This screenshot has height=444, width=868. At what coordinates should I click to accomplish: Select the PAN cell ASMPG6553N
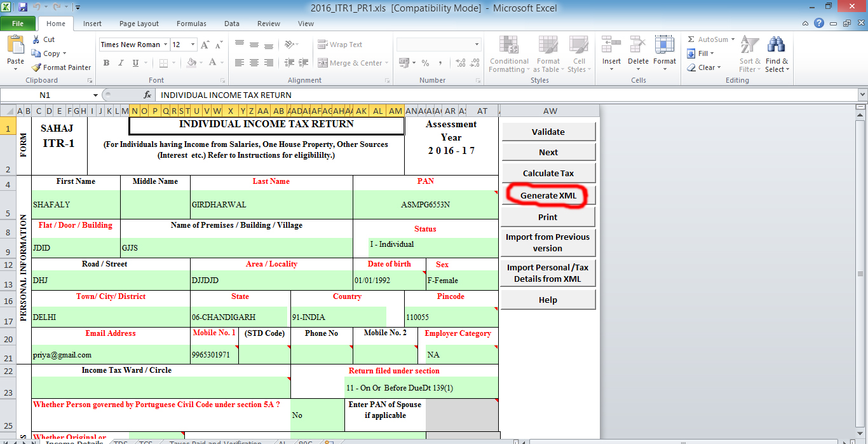pyautogui.click(x=426, y=205)
